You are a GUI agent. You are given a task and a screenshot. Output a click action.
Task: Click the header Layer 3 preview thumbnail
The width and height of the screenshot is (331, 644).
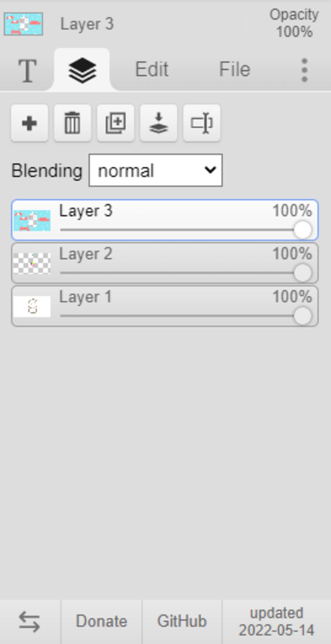[x=23, y=24]
